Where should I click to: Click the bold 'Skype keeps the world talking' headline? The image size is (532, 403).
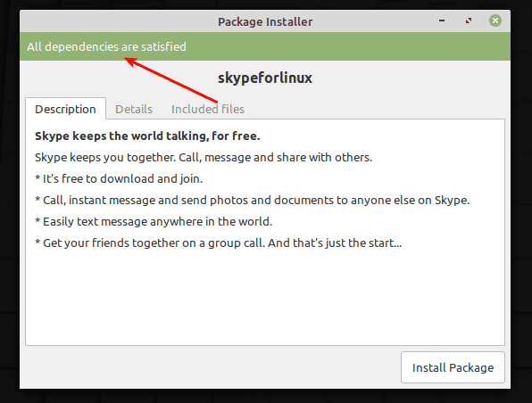point(147,136)
